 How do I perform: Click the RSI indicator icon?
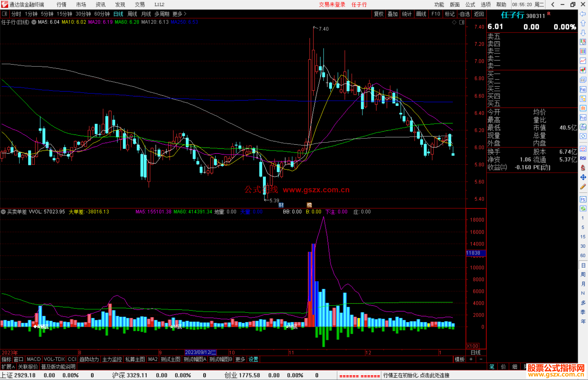coord(583,158)
